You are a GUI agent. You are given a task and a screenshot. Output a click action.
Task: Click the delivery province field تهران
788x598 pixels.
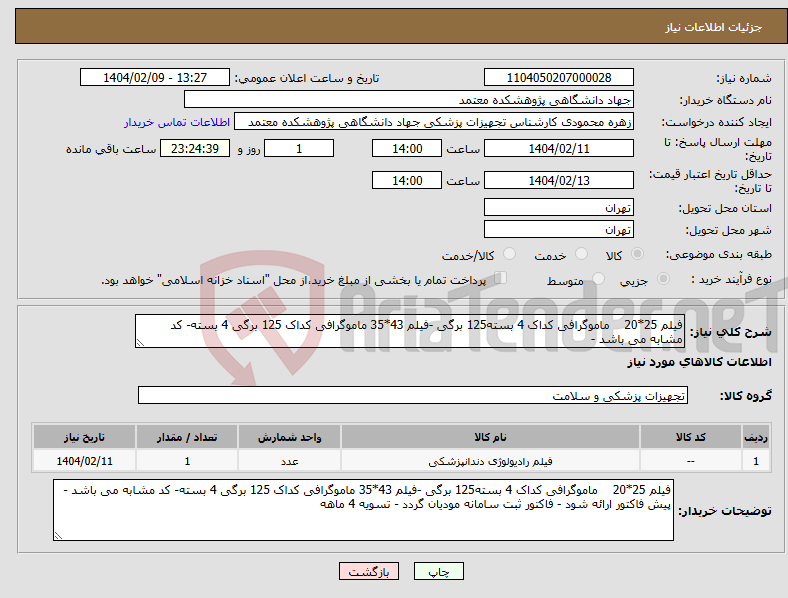(x=559, y=207)
